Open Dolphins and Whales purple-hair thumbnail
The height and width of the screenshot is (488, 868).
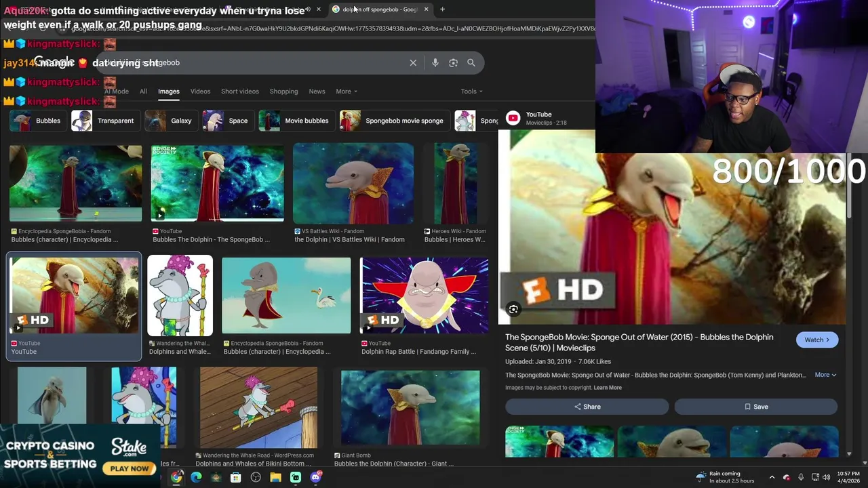pyautogui.click(x=180, y=296)
